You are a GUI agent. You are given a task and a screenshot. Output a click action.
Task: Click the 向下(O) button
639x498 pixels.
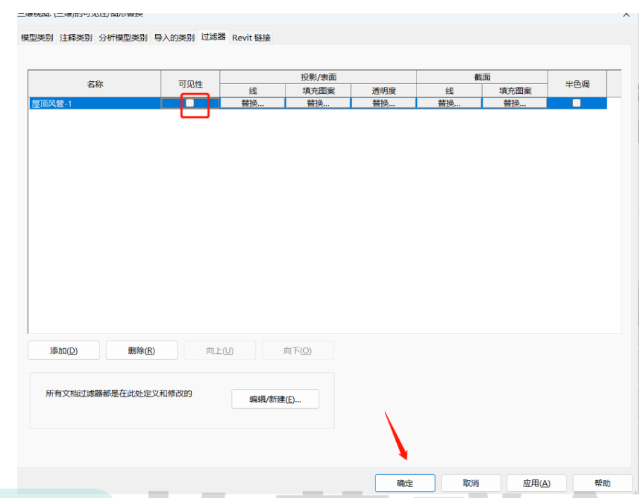tap(297, 350)
